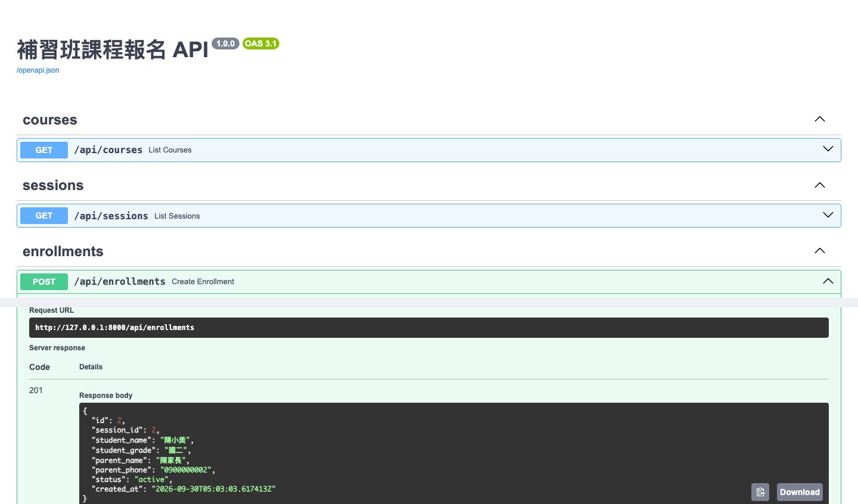Click the 201 response code

(x=36, y=390)
